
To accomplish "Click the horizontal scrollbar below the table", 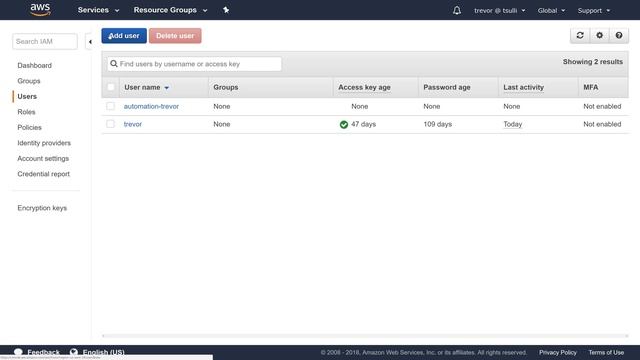I will point(365,336).
